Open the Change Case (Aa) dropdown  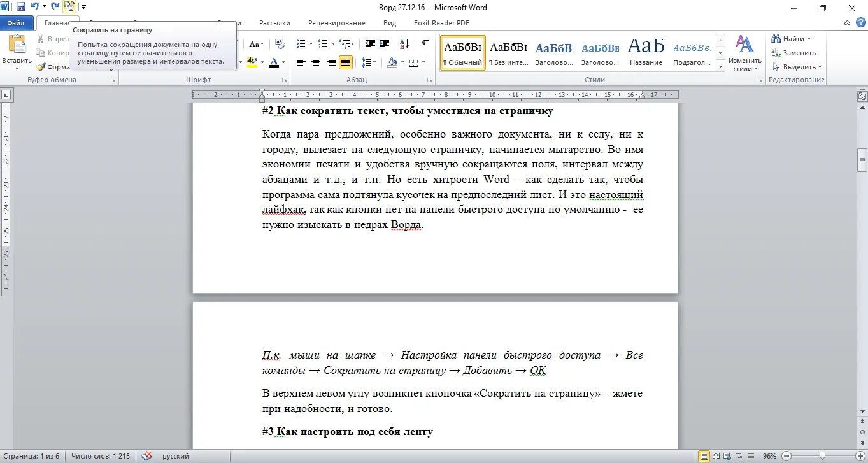256,44
